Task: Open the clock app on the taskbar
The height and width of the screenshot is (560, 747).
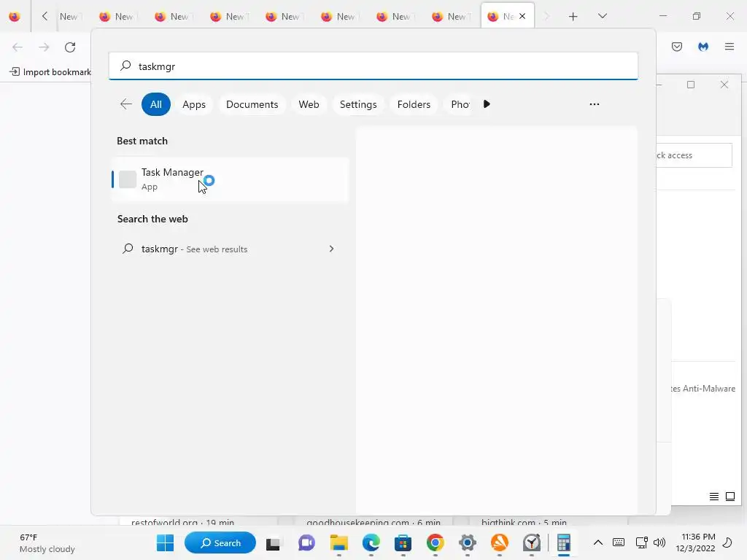Action: [x=532, y=542]
